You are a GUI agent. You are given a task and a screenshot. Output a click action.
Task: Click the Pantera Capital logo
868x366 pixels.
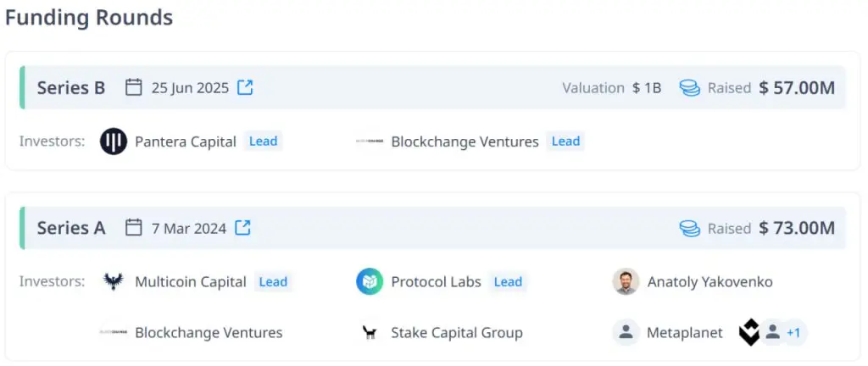pos(114,141)
